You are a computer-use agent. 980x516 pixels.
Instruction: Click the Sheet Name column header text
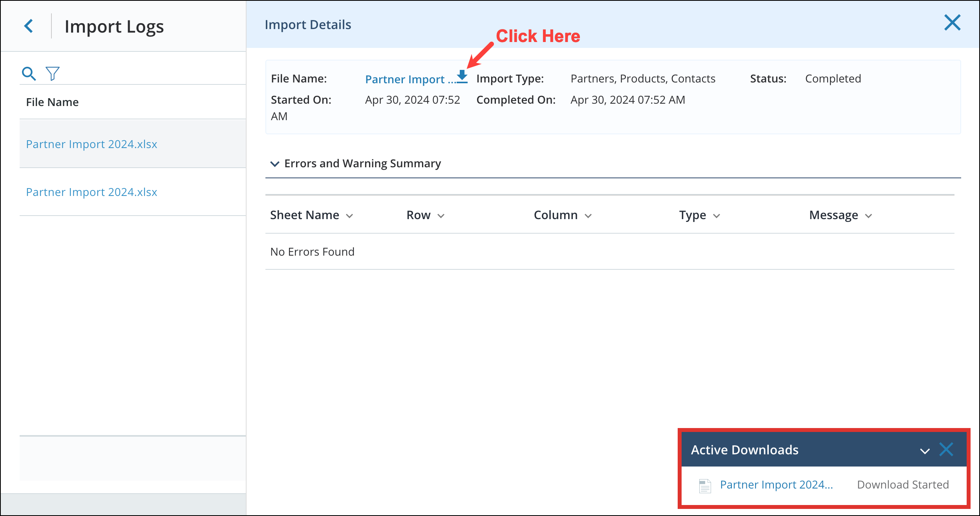pyautogui.click(x=305, y=215)
